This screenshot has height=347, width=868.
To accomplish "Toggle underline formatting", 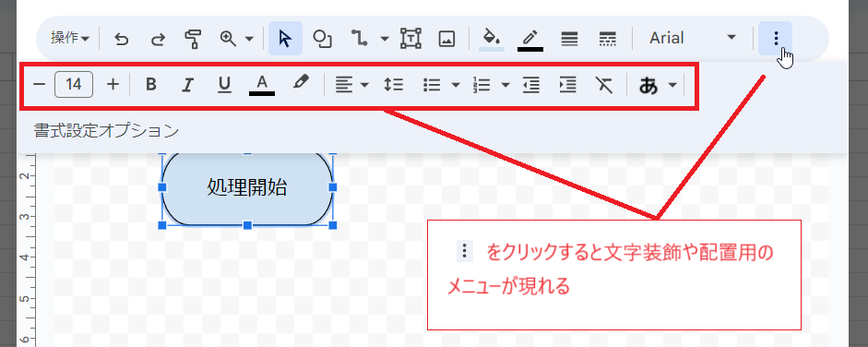I will pos(224,85).
